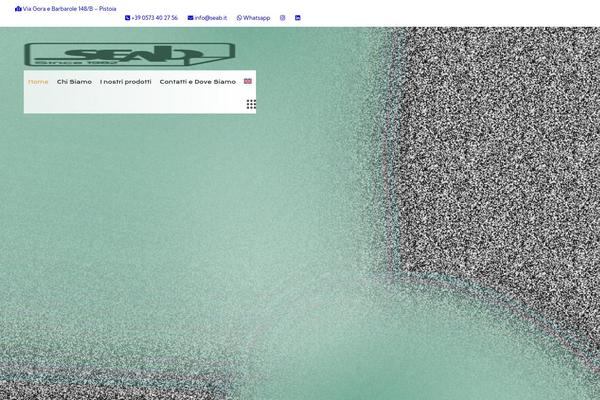Click the phone icon beside the number

pyautogui.click(x=127, y=18)
